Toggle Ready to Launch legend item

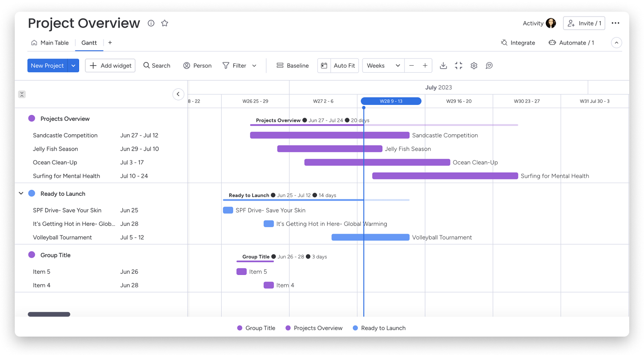[379, 328]
